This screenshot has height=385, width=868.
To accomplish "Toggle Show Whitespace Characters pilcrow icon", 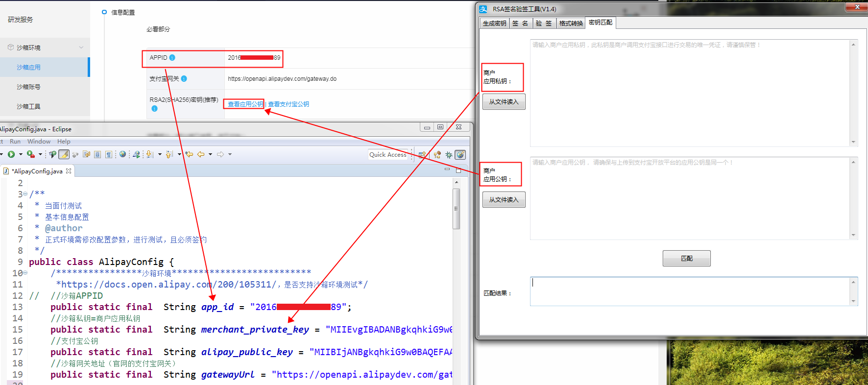I will [108, 154].
